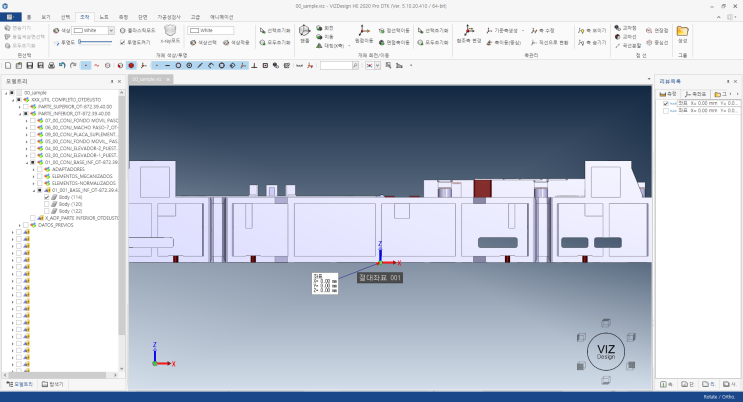Expand DATOS_PREVIOS tree node
Image resolution: width=743 pixels, height=402 pixels.
coord(19,225)
